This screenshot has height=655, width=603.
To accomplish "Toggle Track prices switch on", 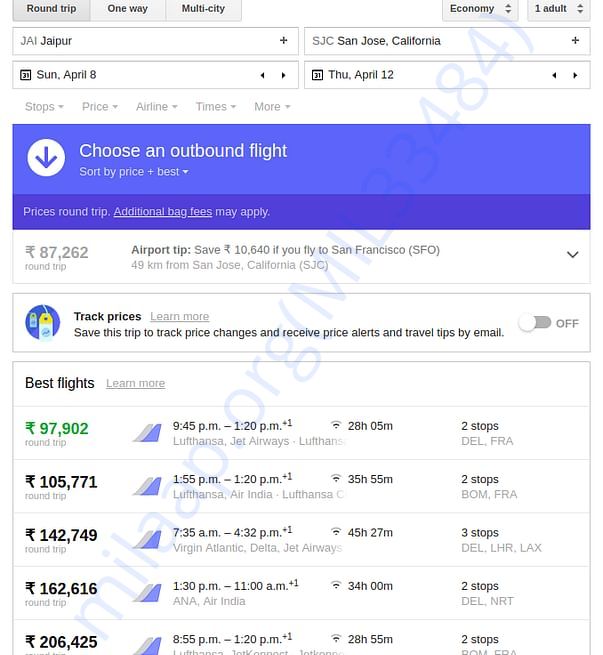I will coord(535,323).
